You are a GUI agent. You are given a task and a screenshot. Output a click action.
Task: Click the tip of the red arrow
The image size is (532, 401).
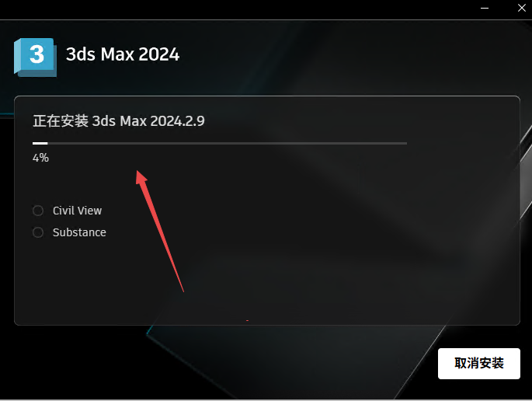coord(137,173)
